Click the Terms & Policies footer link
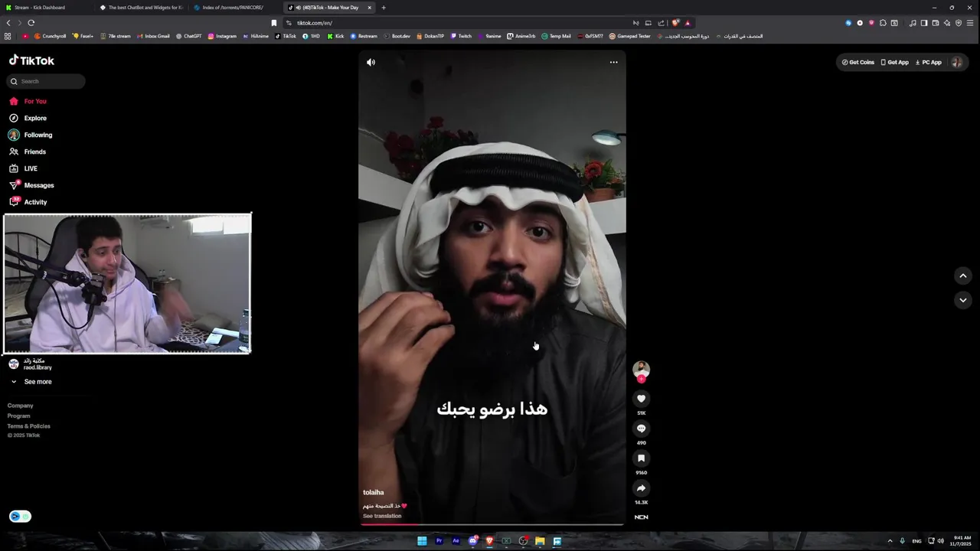 pos(29,425)
